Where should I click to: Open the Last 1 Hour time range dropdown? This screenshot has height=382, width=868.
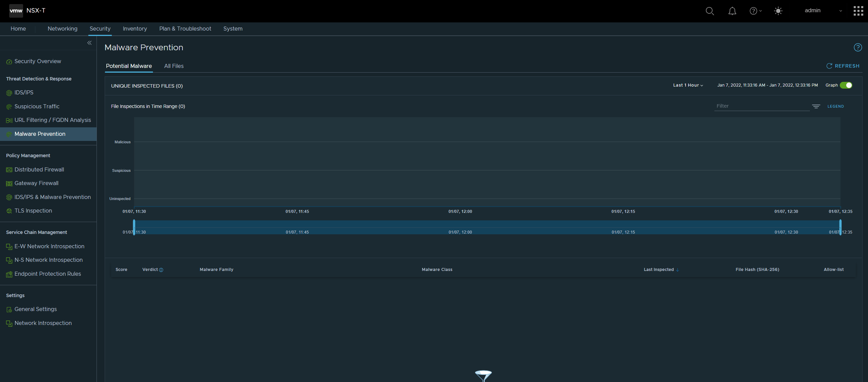(688, 85)
